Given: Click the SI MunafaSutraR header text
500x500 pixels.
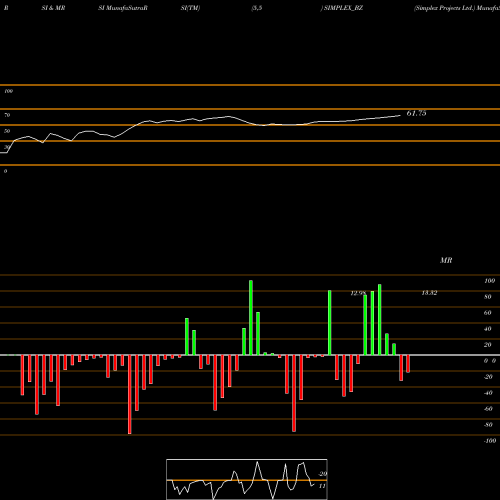Looking at the screenshot, I should [123, 8].
